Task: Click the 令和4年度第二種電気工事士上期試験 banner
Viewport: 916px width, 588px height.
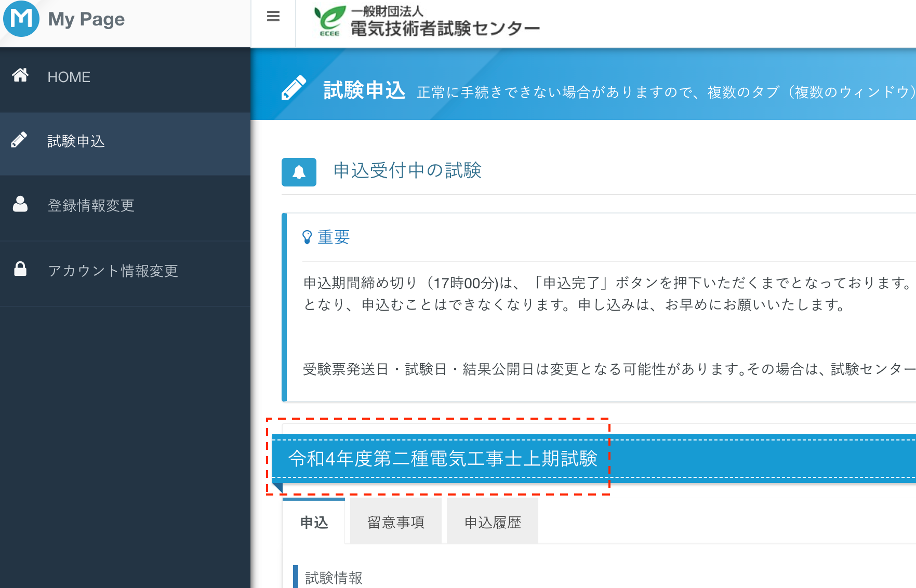Action: point(443,459)
